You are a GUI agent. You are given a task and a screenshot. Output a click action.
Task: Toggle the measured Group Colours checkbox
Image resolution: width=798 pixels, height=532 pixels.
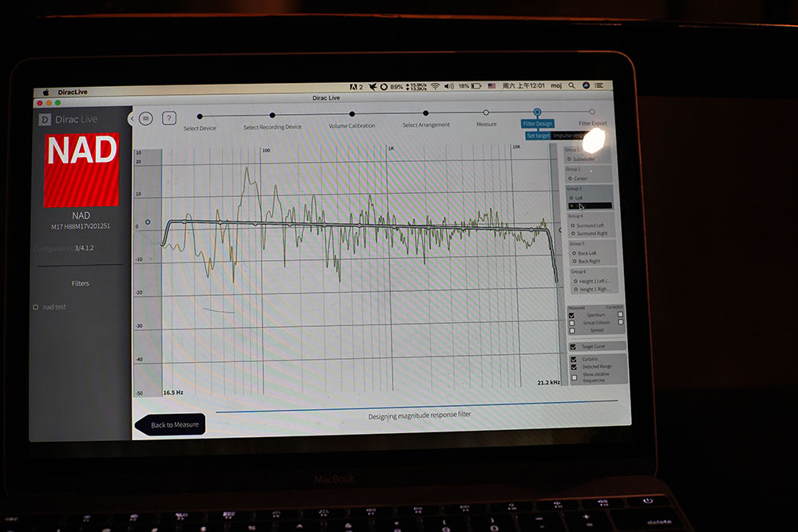[x=572, y=323]
